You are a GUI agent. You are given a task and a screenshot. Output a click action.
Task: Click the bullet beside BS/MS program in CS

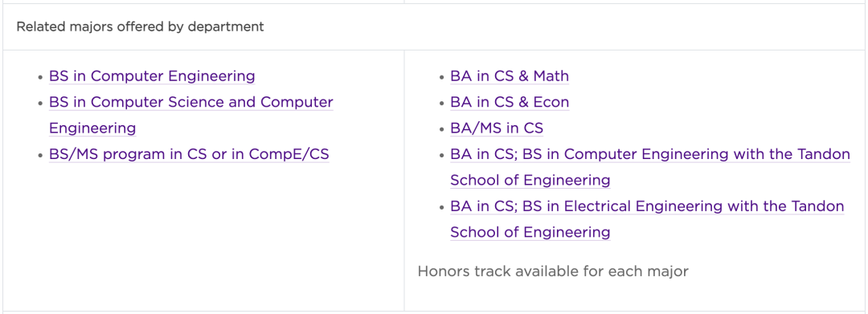[x=40, y=155]
